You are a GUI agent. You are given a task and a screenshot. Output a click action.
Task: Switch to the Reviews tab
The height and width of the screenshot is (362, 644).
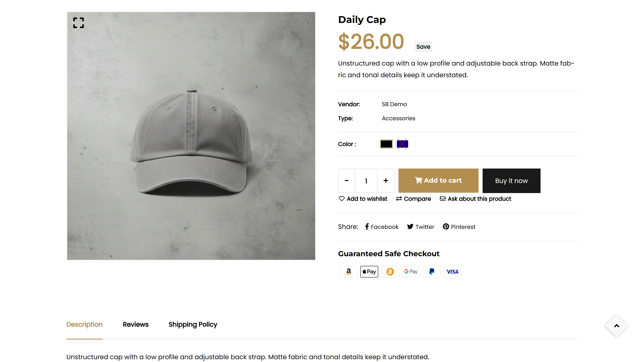pos(135,324)
